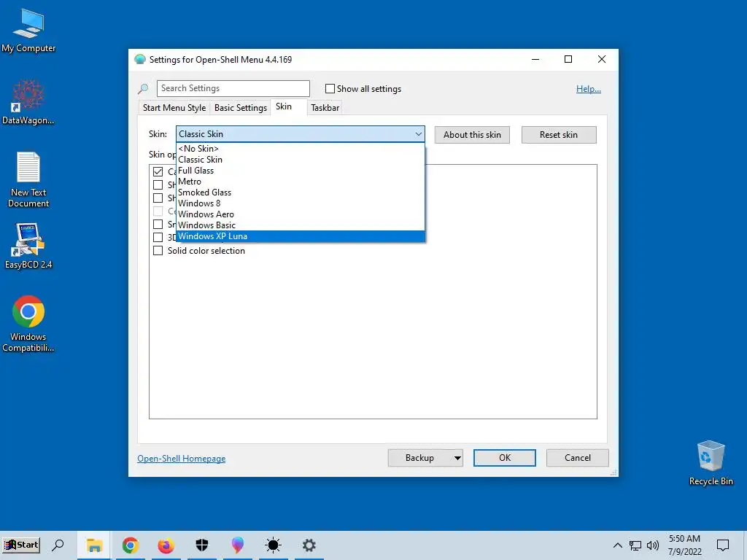The height and width of the screenshot is (560, 747).
Task: Switch to Start Menu Style tab
Action: 174,108
